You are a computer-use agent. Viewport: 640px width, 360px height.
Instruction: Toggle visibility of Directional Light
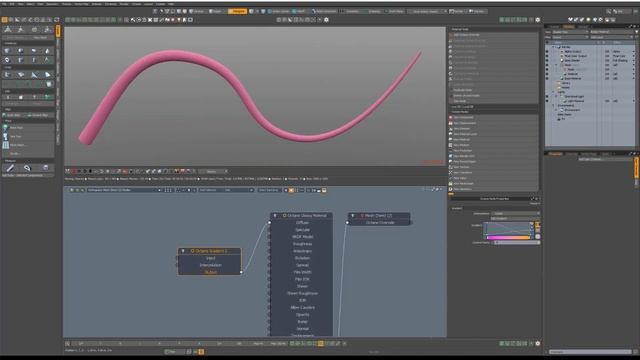pyautogui.click(x=547, y=96)
